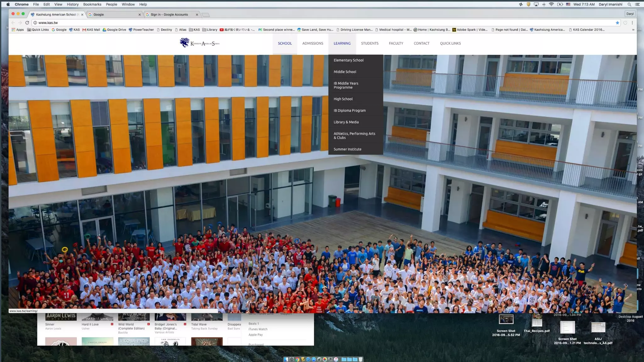This screenshot has width=644, height=362.
Task: Click the Chrome reload page icon
Action: click(x=27, y=23)
